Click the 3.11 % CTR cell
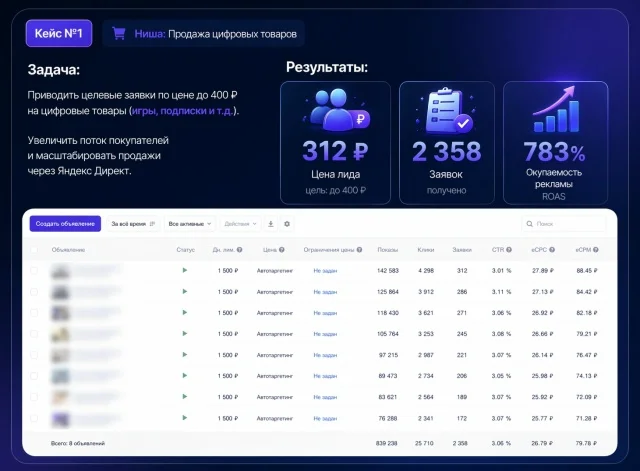The image size is (640, 471). click(x=501, y=292)
